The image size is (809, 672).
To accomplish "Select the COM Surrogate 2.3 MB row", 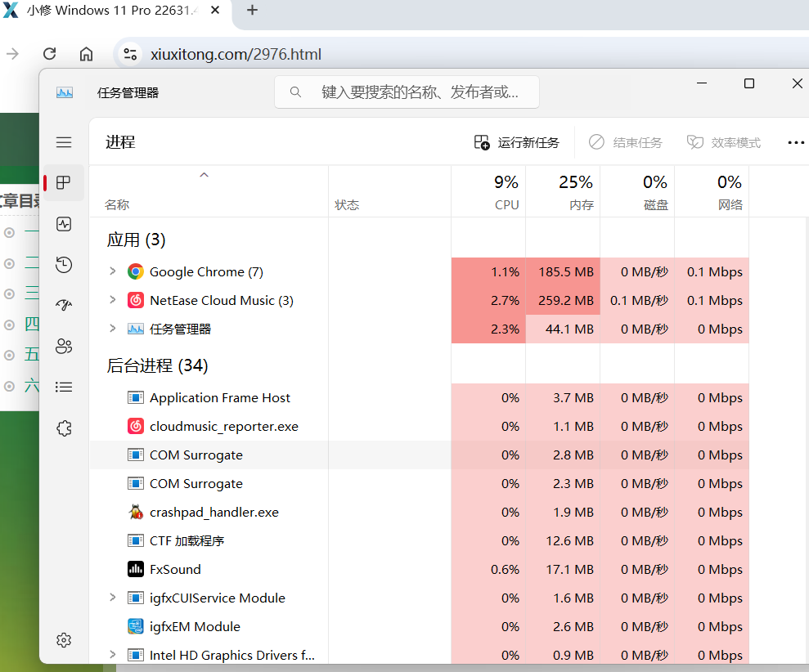I will click(420, 484).
